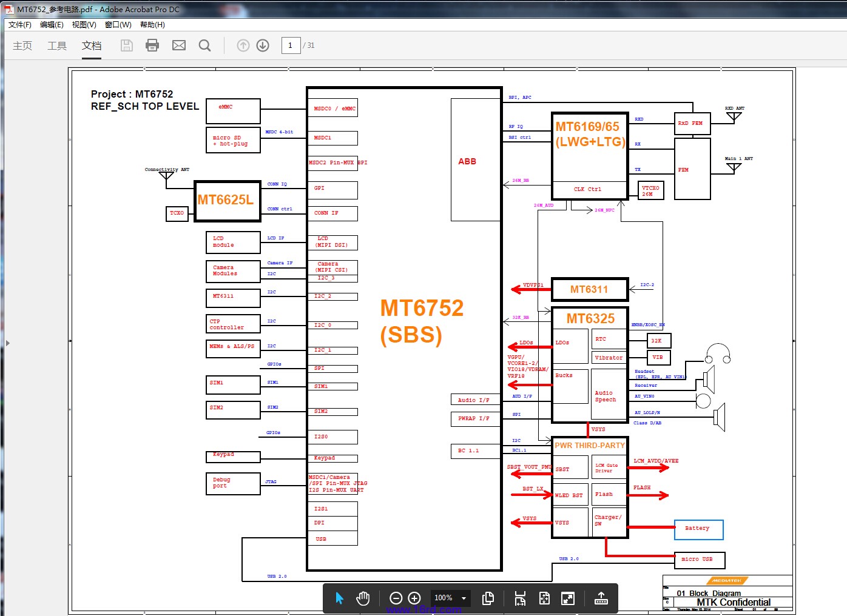The image size is (847, 616).
Task: Enter full screen reading mode
Action: point(568,598)
